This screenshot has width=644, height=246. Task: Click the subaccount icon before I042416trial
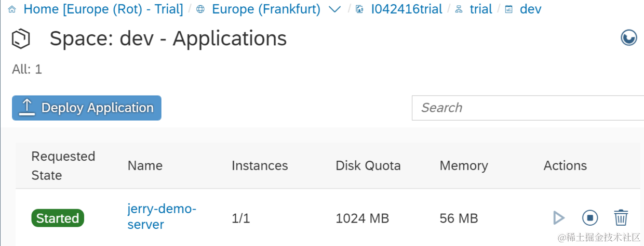pyautogui.click(x=359, y=9)
